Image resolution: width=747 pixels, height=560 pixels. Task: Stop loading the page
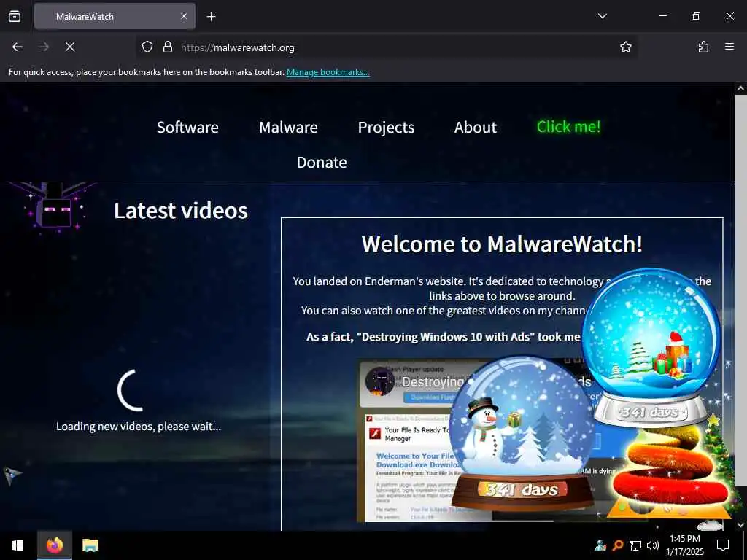70,47
